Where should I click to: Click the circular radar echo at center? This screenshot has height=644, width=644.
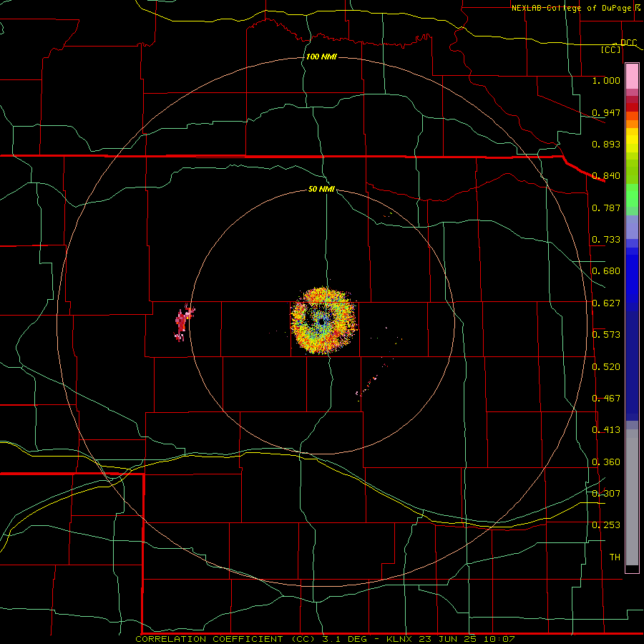[x=323, y=321]
